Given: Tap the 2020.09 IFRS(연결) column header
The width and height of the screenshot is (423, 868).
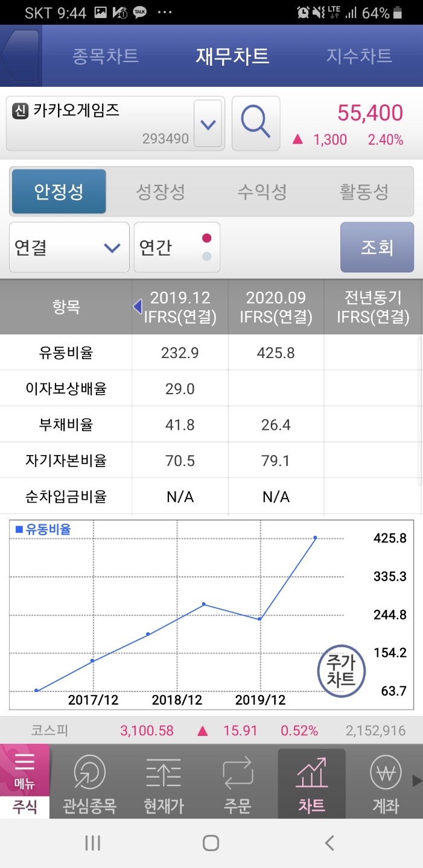Looking at the screenshot, I should click(276, 307).
